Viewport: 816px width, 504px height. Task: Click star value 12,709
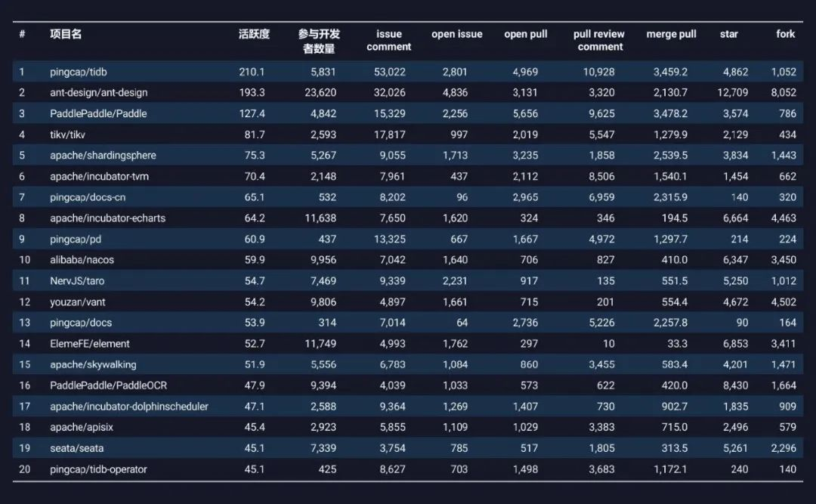coord(733,93)
